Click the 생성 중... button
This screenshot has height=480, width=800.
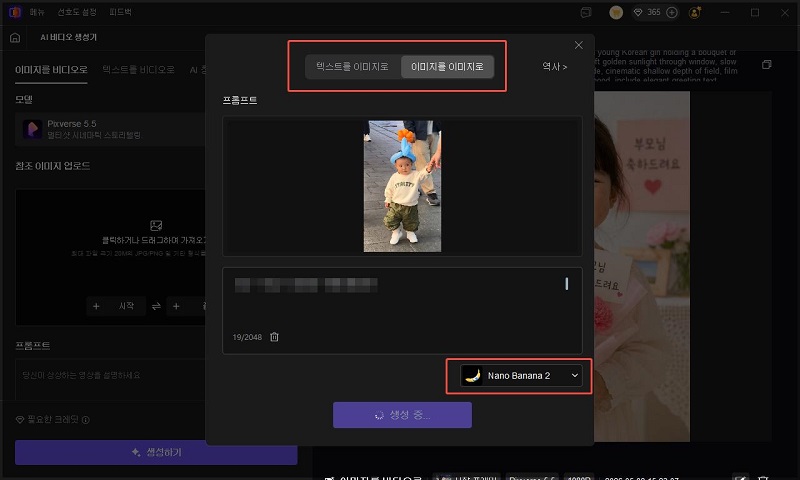pyautogui.click(x=402, y=415)
